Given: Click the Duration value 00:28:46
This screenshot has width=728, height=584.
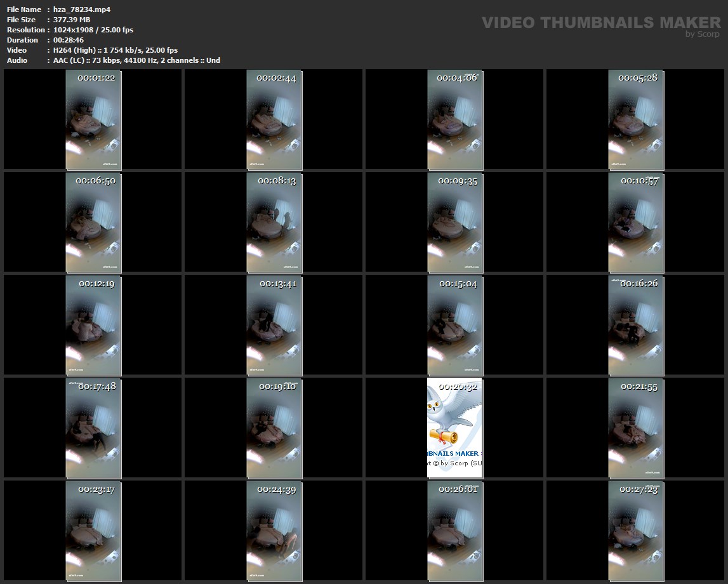Looking at the screenshot, I should 69,40.
